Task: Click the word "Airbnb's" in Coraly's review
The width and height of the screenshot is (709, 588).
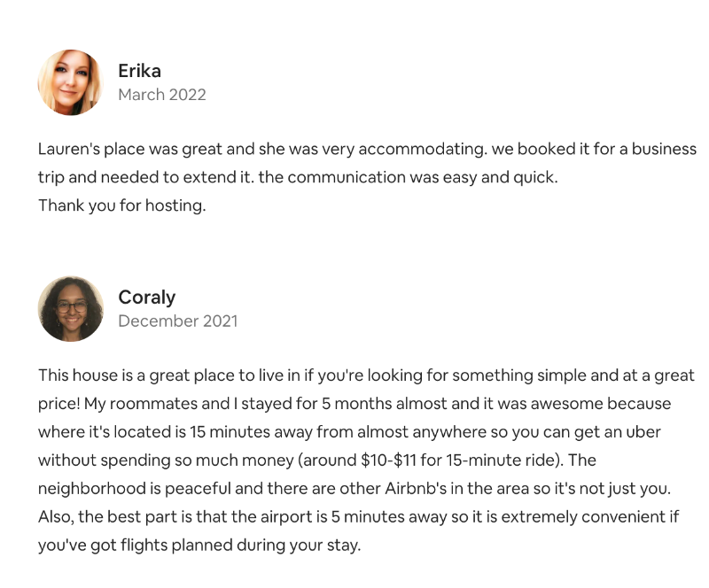Action: 416,489
